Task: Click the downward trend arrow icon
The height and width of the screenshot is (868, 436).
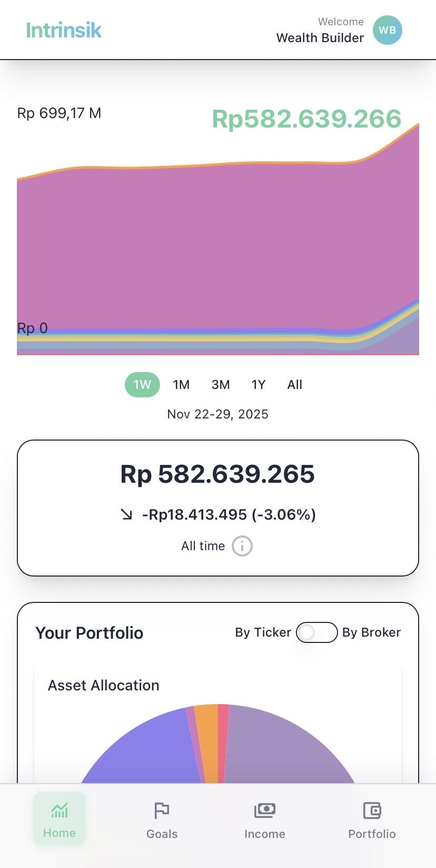Action: 126,514
